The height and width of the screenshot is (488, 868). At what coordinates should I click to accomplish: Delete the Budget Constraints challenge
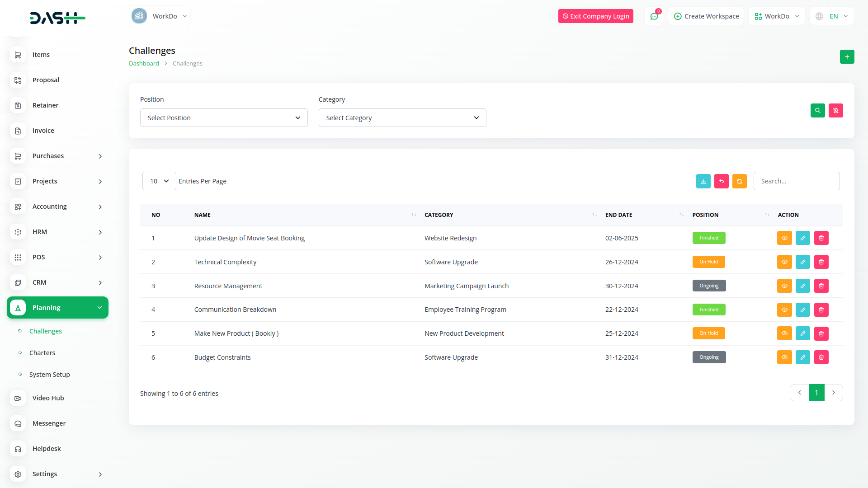tap(821, 357)
